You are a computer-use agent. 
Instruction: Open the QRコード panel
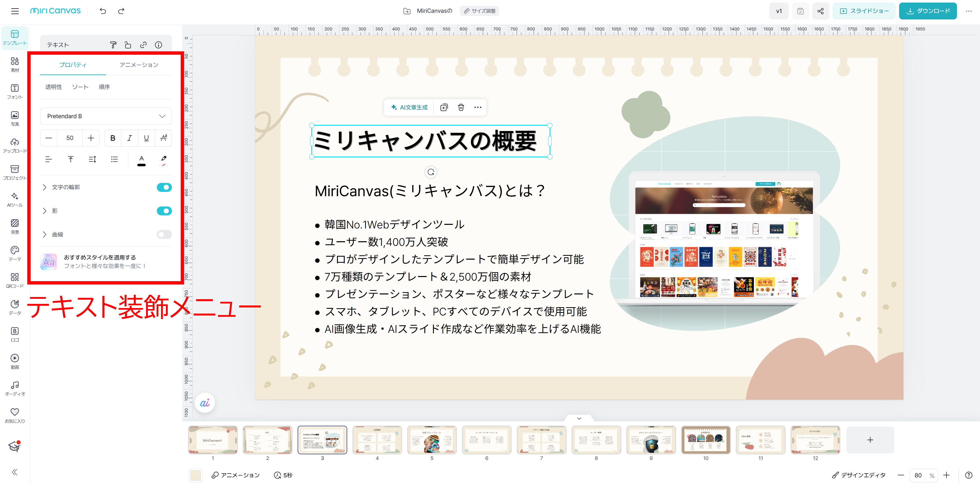[x=15, y=281]
